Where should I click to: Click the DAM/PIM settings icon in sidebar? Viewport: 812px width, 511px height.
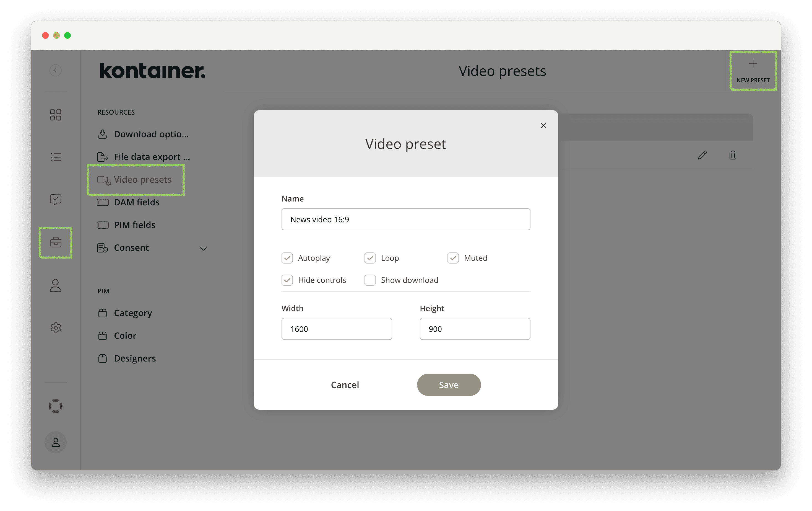[x=55, y=242]
